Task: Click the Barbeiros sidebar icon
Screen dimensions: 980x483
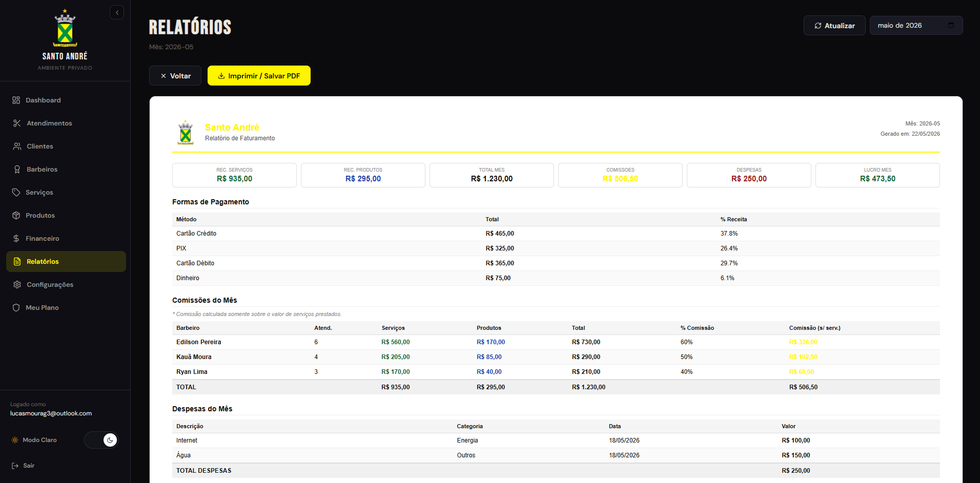Action: pyautogui.click(x=17, y=170)
